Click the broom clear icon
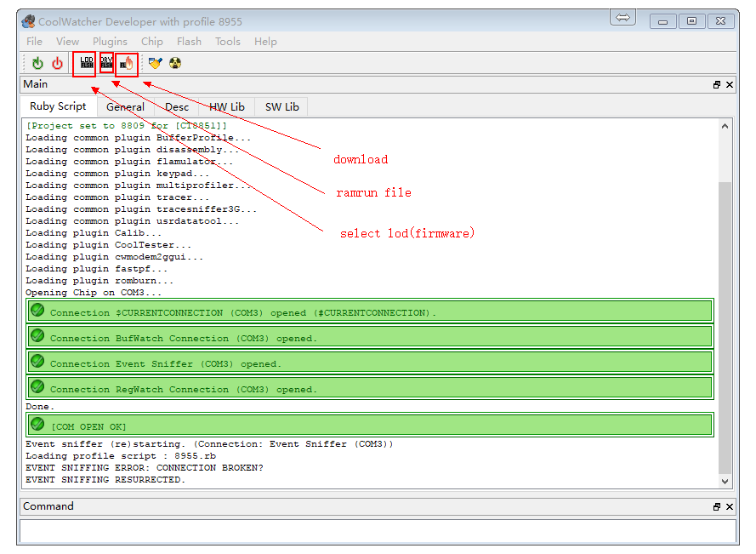Image resolution: width=756 pixels, height=554 pixels. tap(156, 63)
